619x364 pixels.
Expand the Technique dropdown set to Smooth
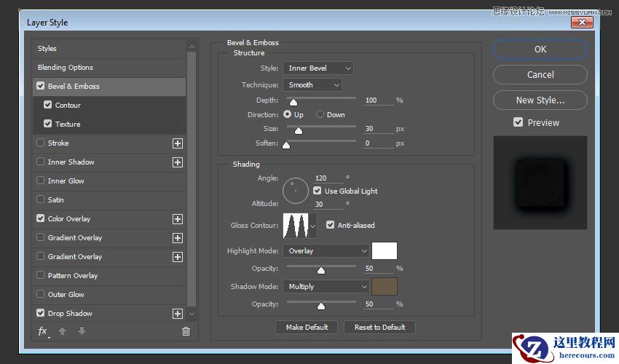click(312, 85)
